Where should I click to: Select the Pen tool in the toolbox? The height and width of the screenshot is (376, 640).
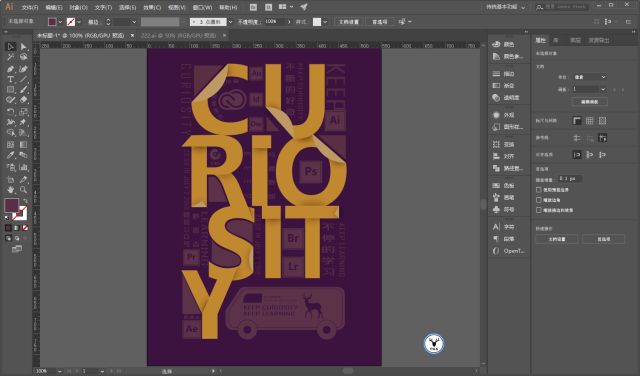click(11, 69)
